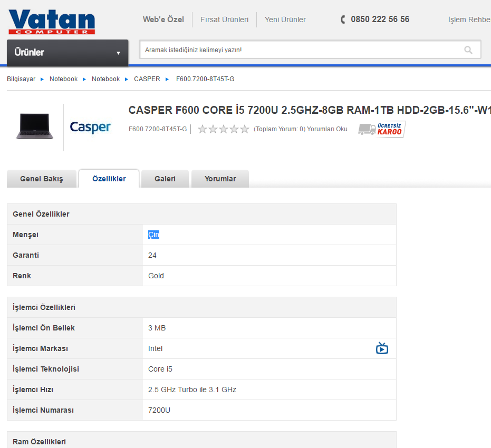Click the Ücretsiz Kargo truck badge

click(x=382, y=129)
